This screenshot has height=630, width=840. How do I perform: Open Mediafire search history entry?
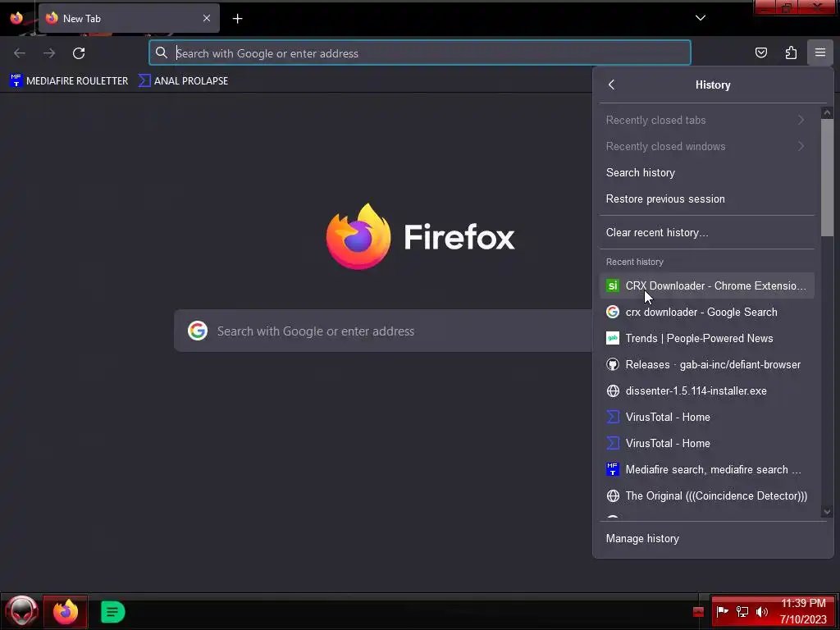706,469
